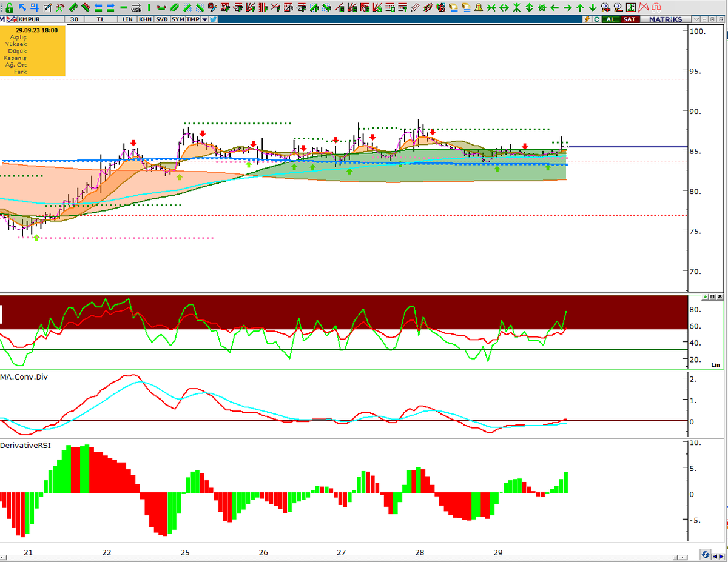Viewport: 728px width, 562px height.
Task: Click the MA.Conv.Div indicator label
Action: point(24,376)
